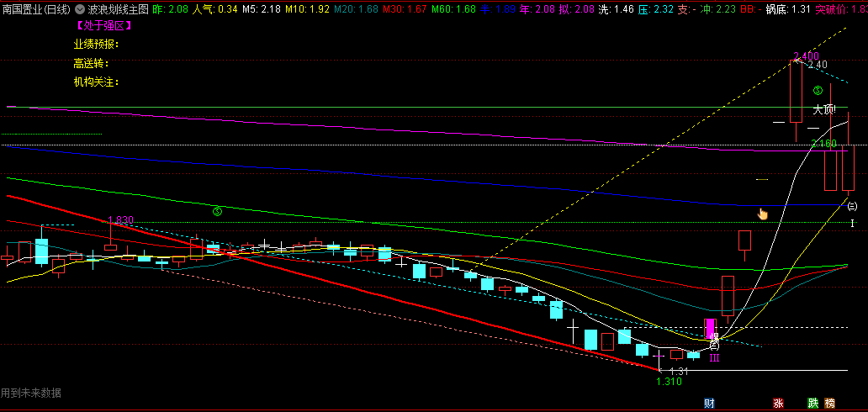Click the red 涨 event icon
This screenshot has height=412, width=868.
coord(778,403)
